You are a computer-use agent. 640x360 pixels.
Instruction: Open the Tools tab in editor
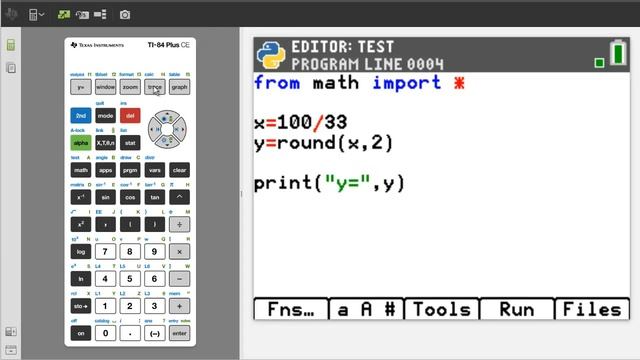(442, 309)
